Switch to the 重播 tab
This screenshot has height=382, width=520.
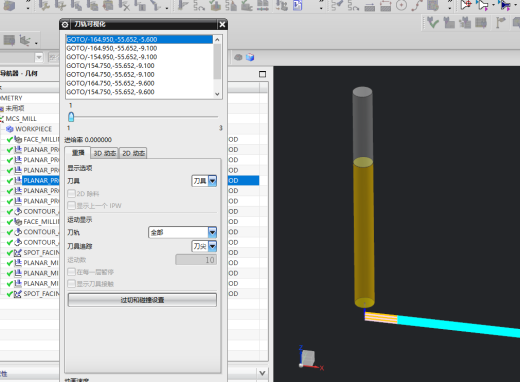coord(78,153)
